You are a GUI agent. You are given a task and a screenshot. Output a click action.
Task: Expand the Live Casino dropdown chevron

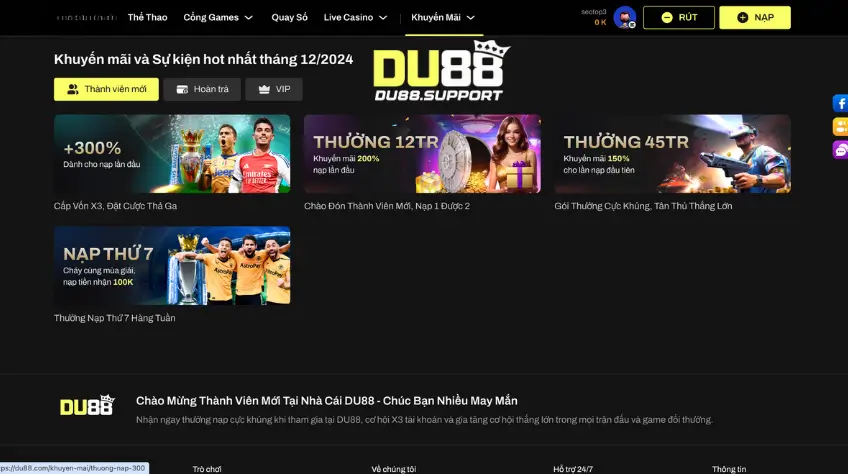[x=383, y=18]
